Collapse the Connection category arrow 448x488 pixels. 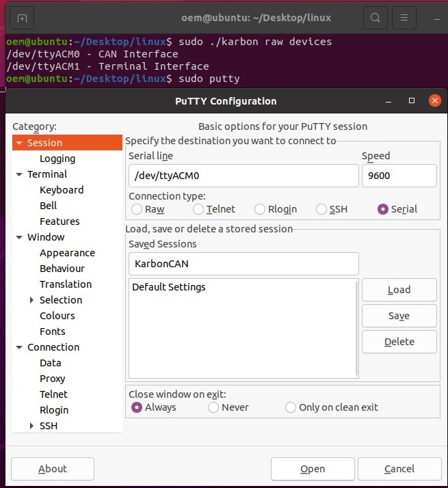tap(19, 347)
